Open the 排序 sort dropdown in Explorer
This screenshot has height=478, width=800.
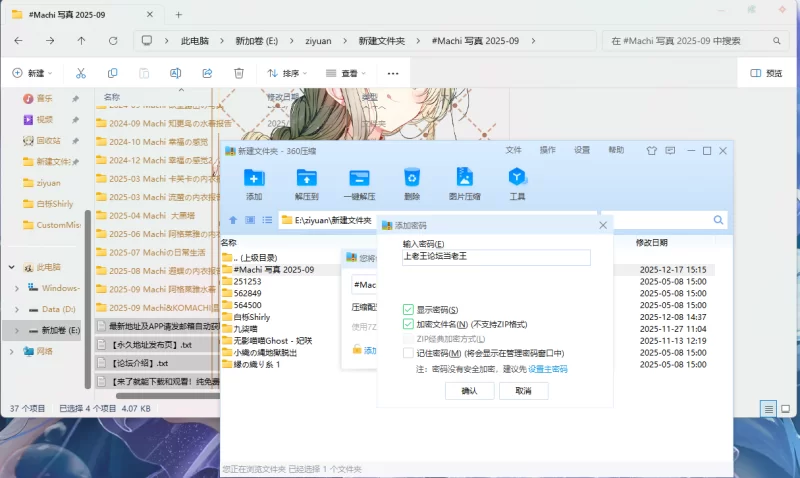point(285,73)
